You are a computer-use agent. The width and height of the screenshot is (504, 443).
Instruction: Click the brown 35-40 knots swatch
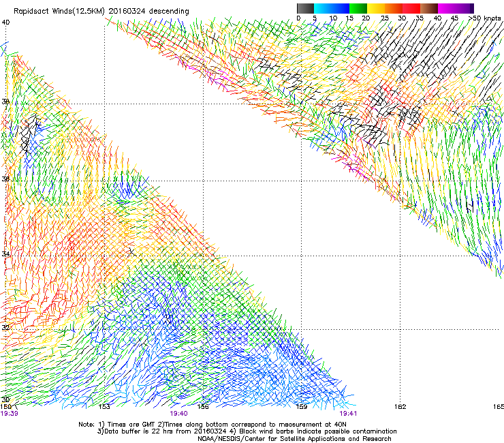(429, 8)
